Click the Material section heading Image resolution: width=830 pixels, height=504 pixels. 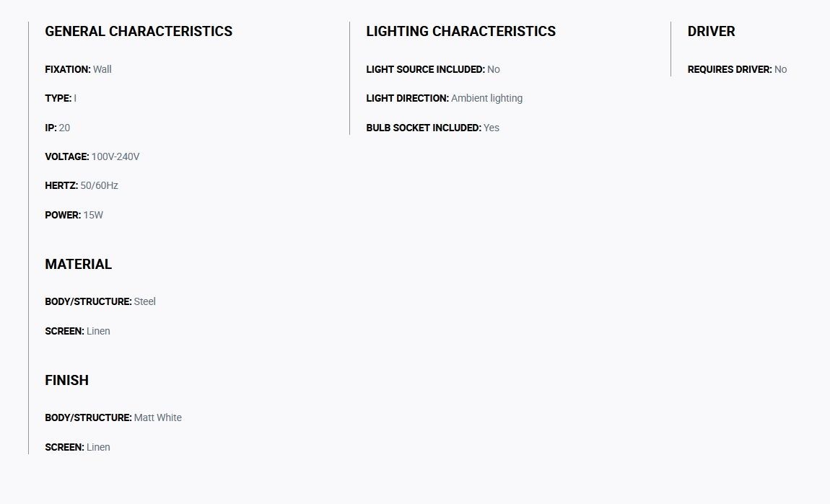pos(79,265)
